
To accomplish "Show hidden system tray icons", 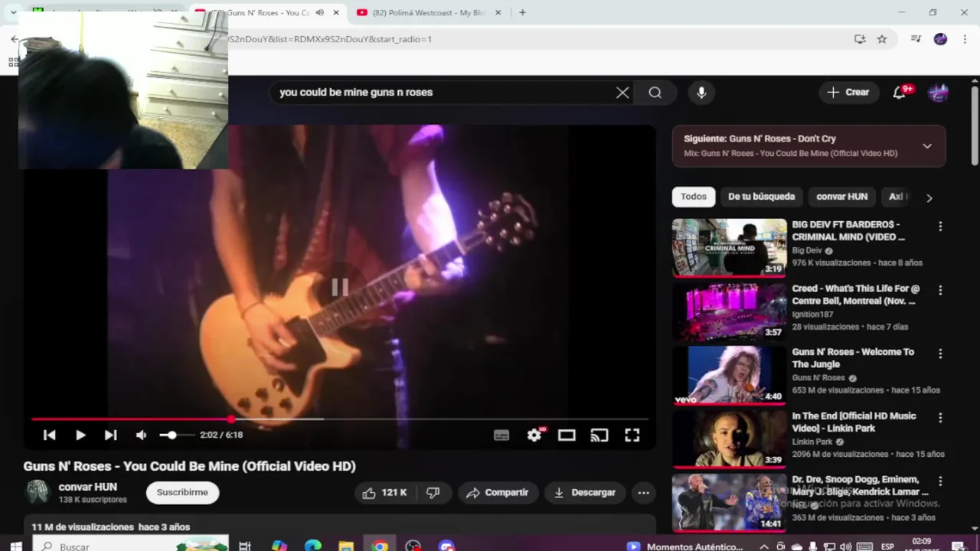I will pos(764,546).
